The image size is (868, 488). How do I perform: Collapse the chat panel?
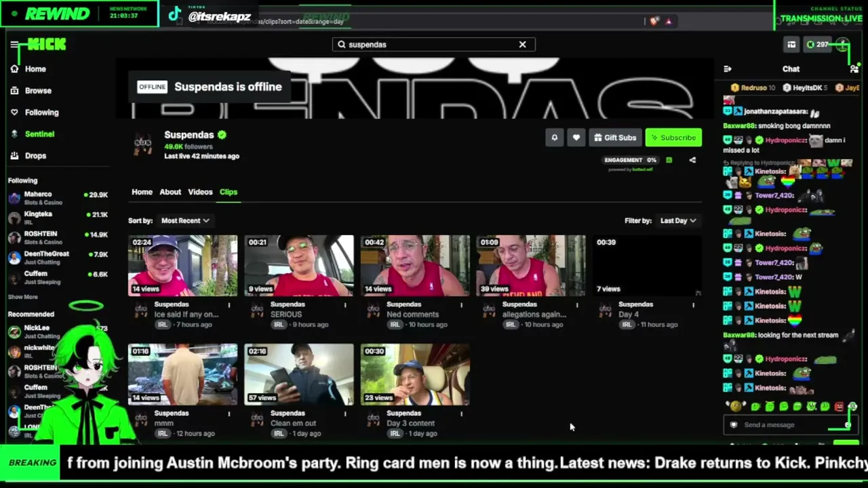pyautogui.click(x=728, y=69)
